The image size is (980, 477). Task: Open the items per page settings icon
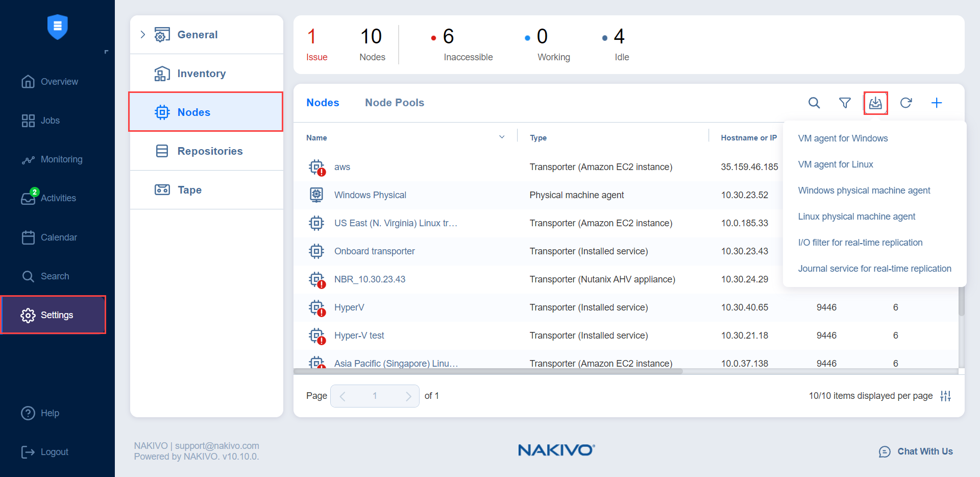[x=945, y=396]
